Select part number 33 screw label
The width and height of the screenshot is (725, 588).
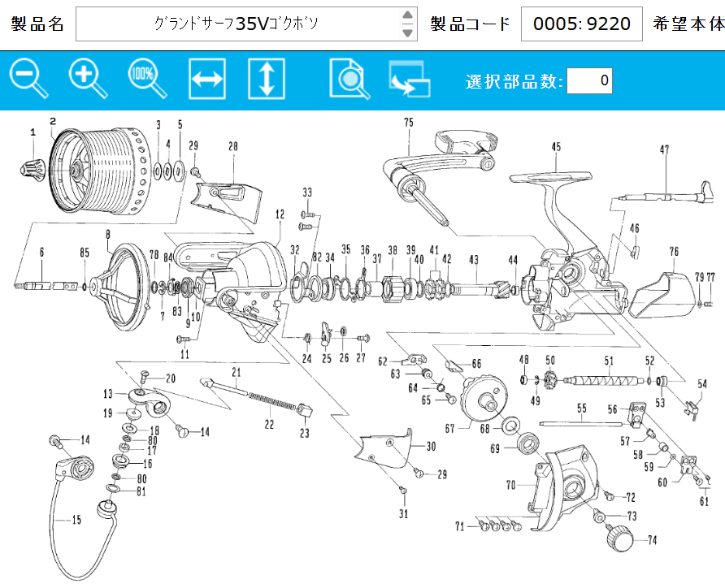tap(307, 192)
